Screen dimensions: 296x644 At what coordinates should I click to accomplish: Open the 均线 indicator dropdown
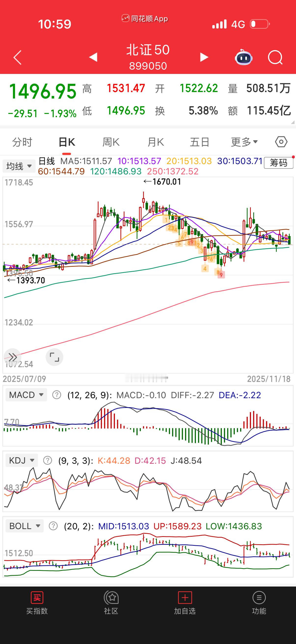coord(19,166)
